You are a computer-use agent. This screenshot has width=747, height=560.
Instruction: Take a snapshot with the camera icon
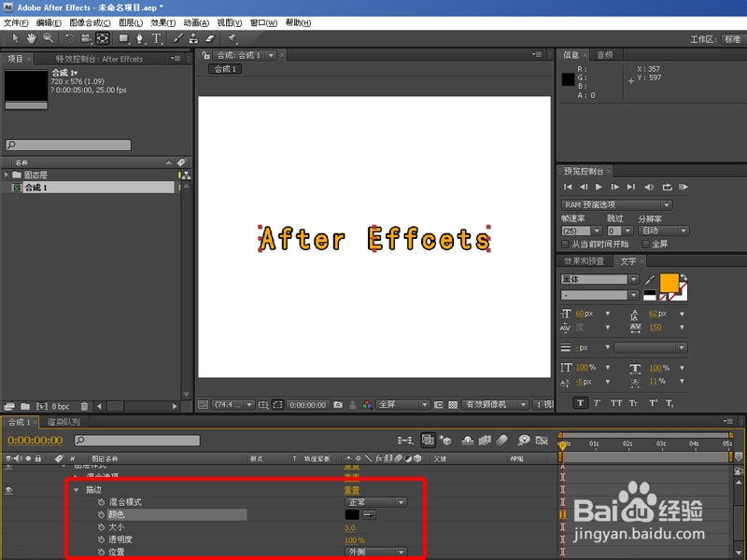point(338,405)
